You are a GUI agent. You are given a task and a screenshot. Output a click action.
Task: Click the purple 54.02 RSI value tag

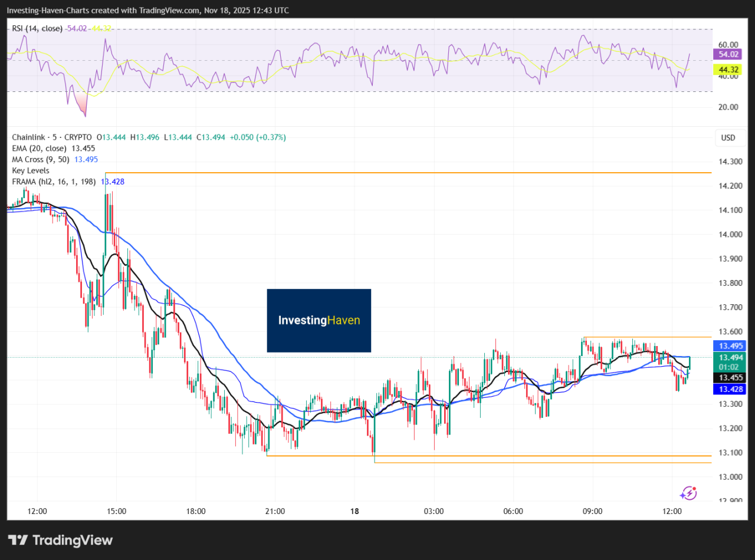(729, 54)
